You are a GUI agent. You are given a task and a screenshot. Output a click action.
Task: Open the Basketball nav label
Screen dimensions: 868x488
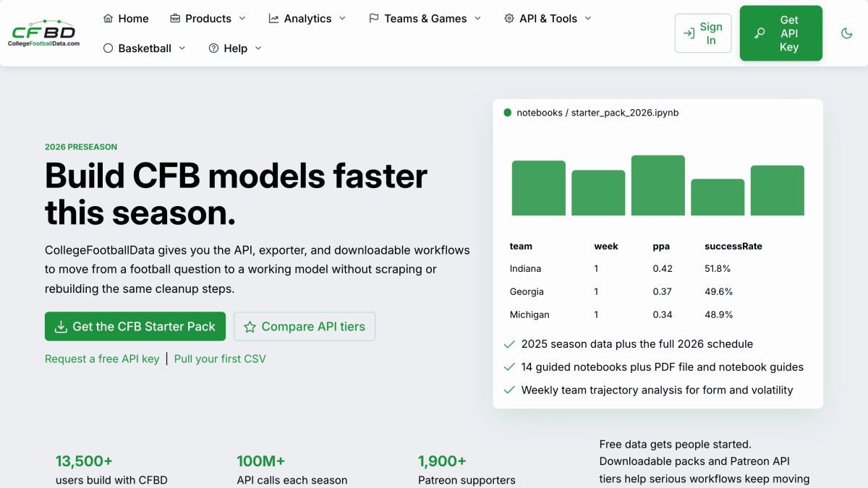(145, 48)
